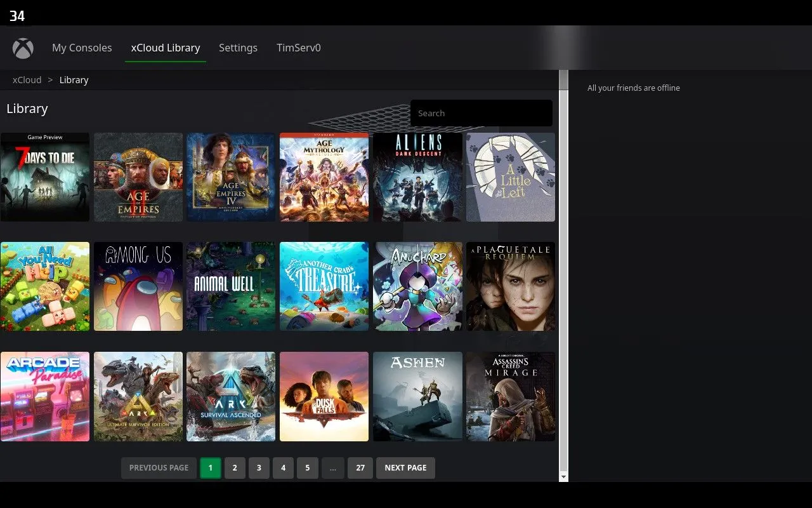812x508 pixels.
Task: Jump to last page 27
Action: pyautogui.click(x=360, y=468)
